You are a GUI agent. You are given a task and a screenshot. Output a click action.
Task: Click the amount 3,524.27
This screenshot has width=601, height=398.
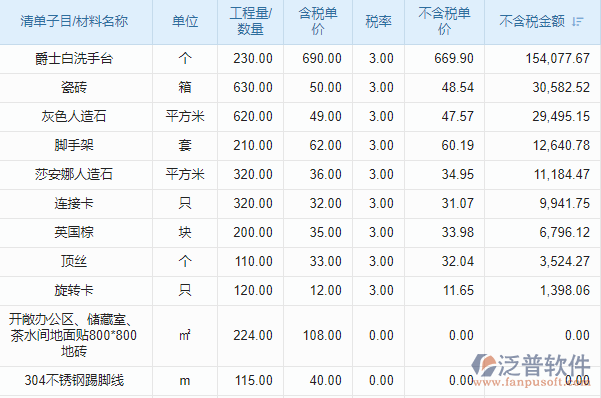565,261
